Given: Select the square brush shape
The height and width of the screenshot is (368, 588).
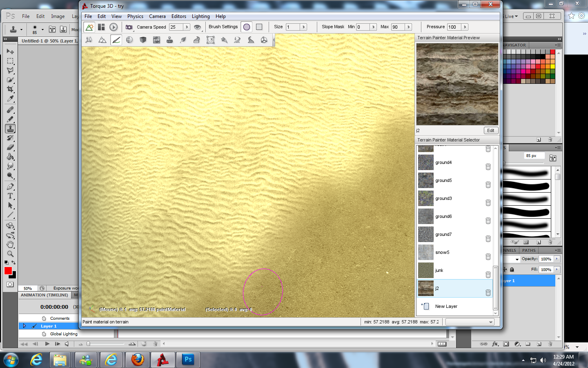Looking at the screenshot, I should tap(259, 27).
